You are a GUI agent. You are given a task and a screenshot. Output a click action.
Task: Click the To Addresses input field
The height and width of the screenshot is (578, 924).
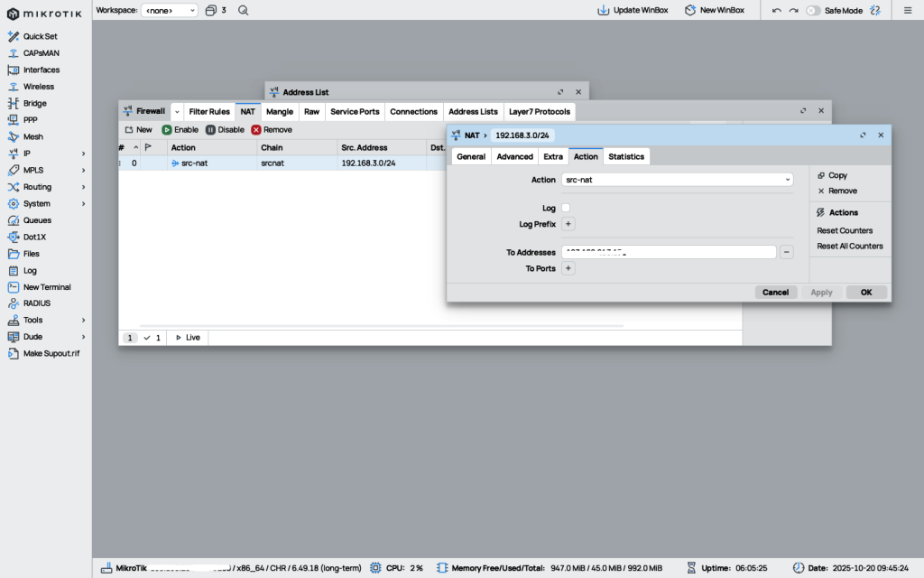[668, 252]
